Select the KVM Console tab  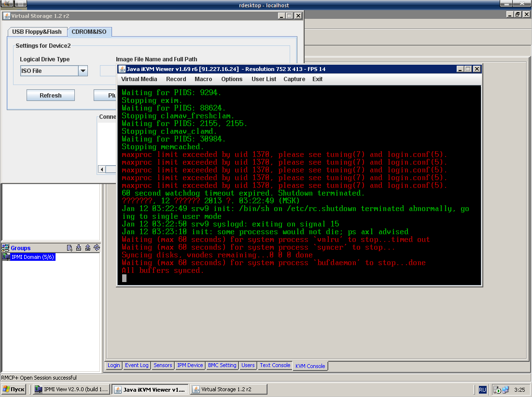point(310,366)
